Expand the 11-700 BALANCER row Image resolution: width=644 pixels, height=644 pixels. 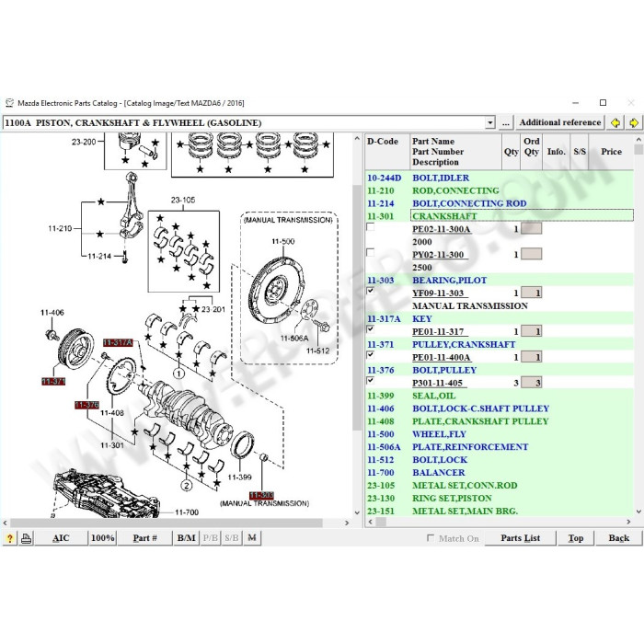point(499,472)
